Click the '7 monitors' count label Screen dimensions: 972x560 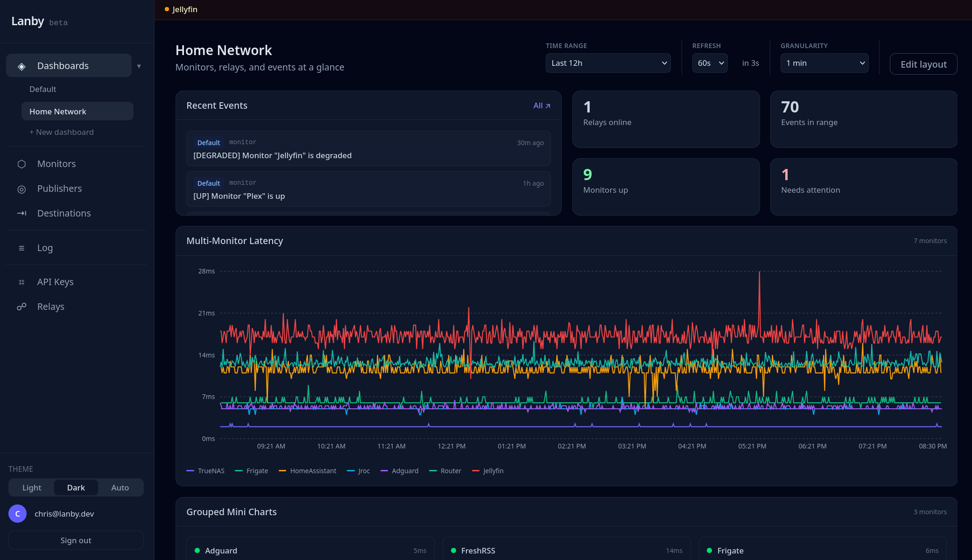(930, 241)
